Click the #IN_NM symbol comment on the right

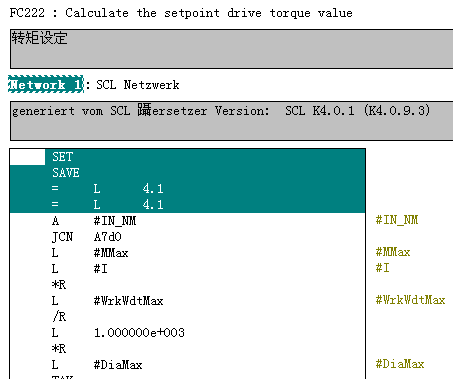(397, 220)
